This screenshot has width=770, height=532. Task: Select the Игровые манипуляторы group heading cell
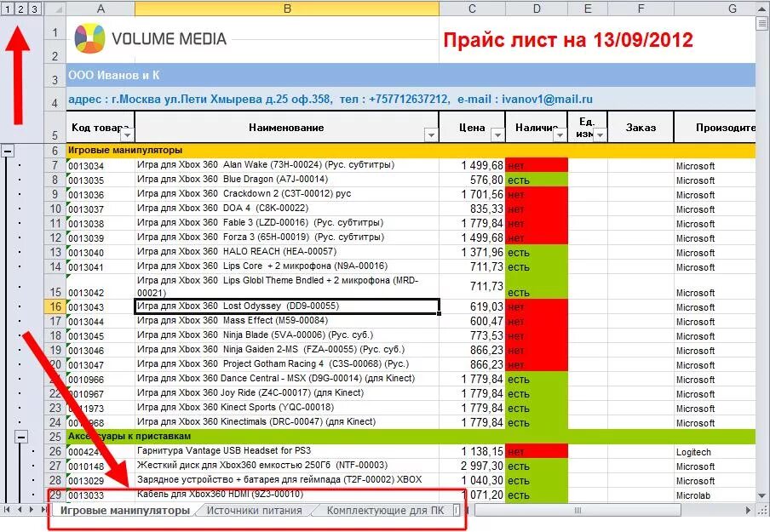click(x=411, y=151)
